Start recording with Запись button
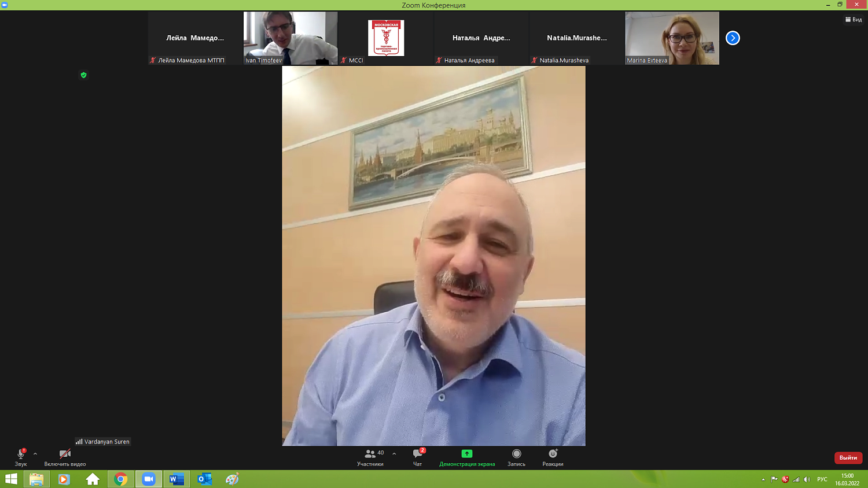The height and width of the screenshot is (488, 868). point(516,457)
